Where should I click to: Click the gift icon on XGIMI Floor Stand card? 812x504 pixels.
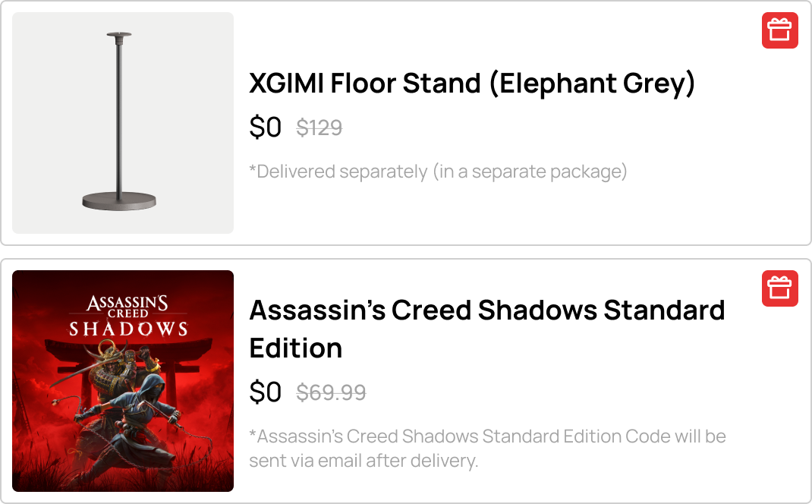[779, 30]
